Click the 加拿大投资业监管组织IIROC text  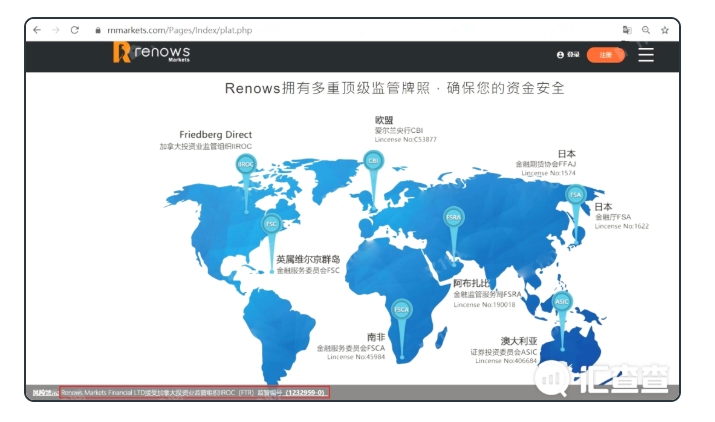pos(206,146)
